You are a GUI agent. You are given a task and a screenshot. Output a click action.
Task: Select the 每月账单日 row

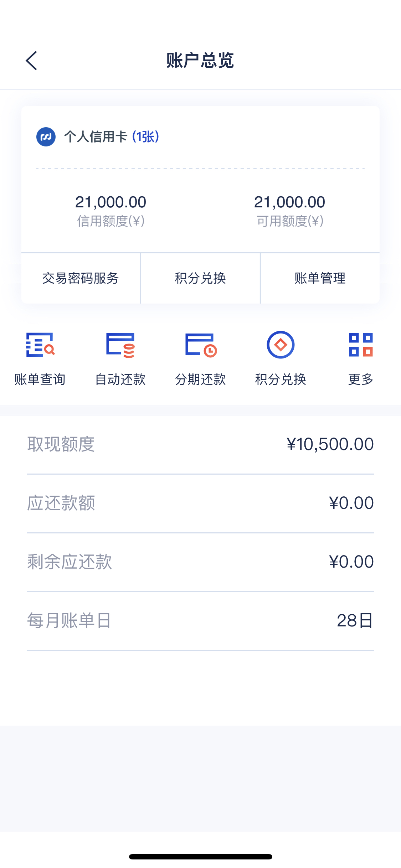200,621
